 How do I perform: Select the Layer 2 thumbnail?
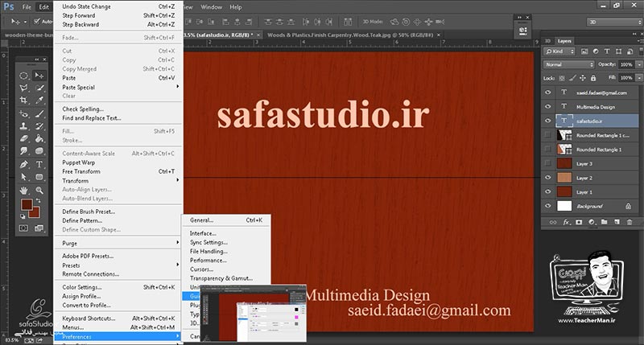coord(564,178)
